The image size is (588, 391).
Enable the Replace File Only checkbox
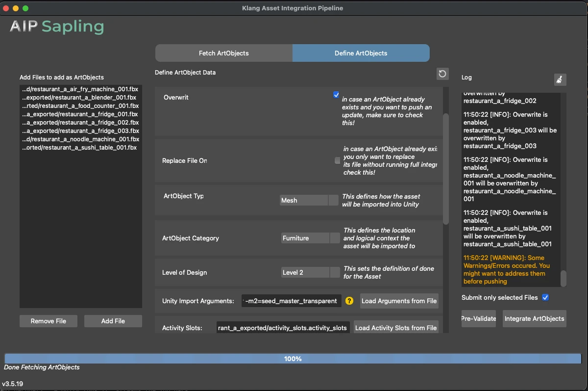click(337, 160)
